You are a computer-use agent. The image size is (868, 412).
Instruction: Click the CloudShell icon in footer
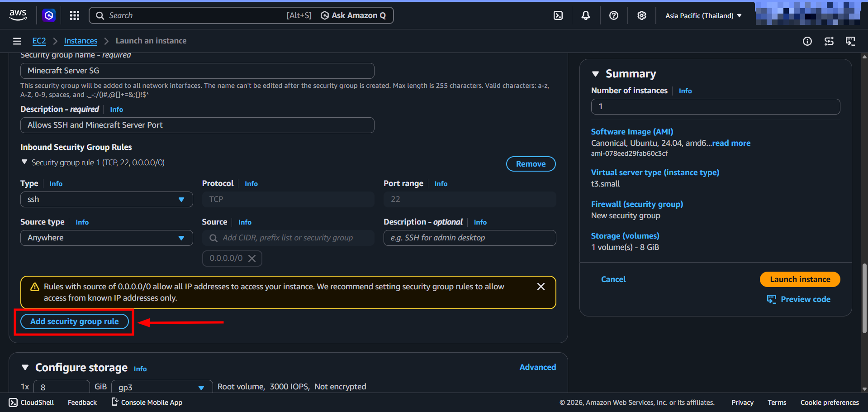tap(14, 402)
